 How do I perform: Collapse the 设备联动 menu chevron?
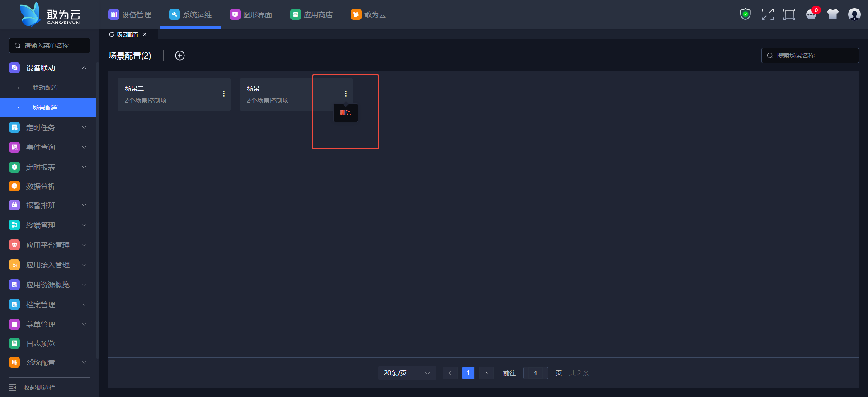pos(84,68)
